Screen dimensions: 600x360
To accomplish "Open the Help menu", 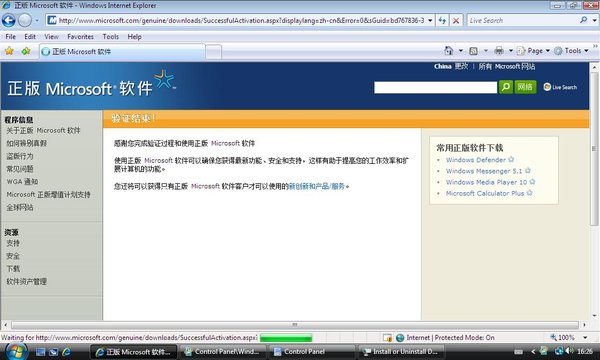I will 134,37.
